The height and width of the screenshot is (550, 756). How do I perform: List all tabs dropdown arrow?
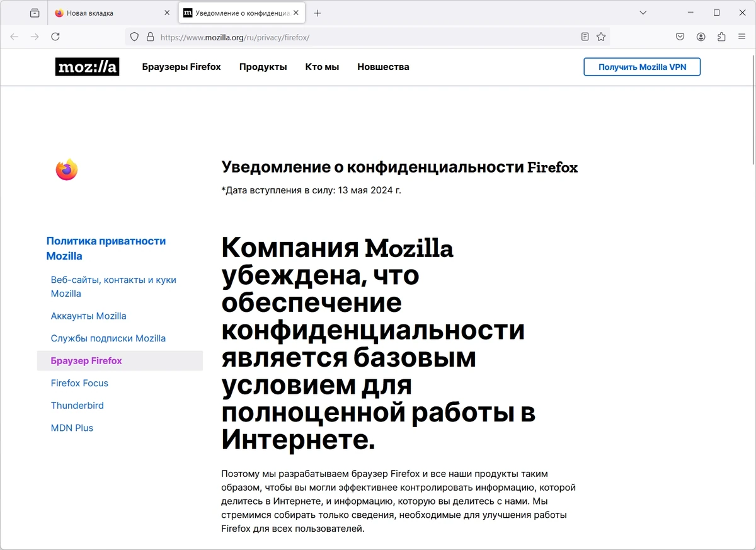(643, 13)
